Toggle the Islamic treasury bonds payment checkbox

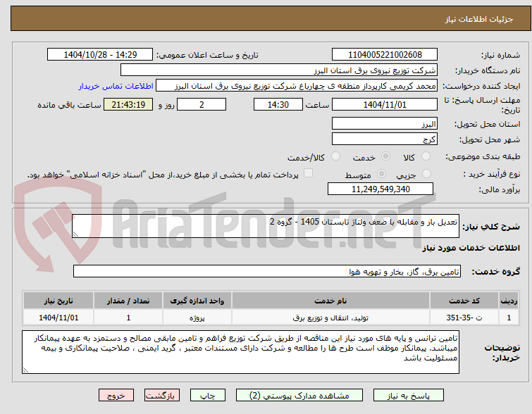click(308, 173)
